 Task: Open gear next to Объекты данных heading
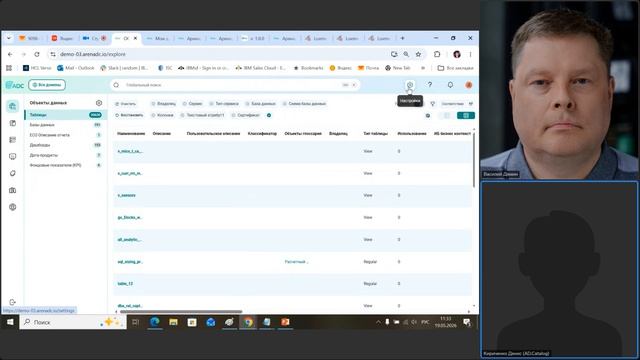(x=99, y=103)
